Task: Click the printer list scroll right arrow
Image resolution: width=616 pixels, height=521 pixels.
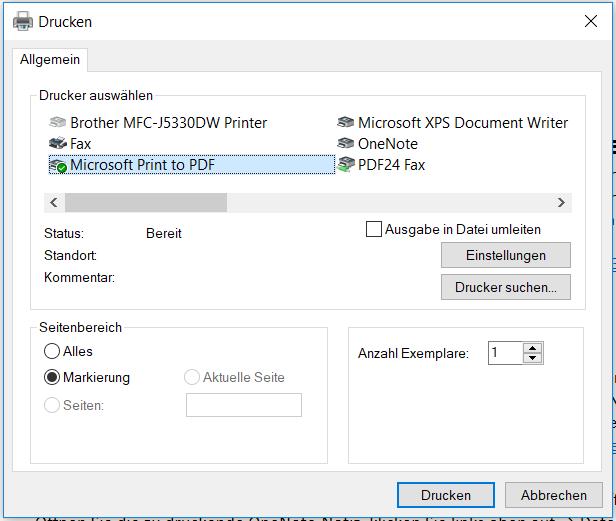Action: (561, 203)
